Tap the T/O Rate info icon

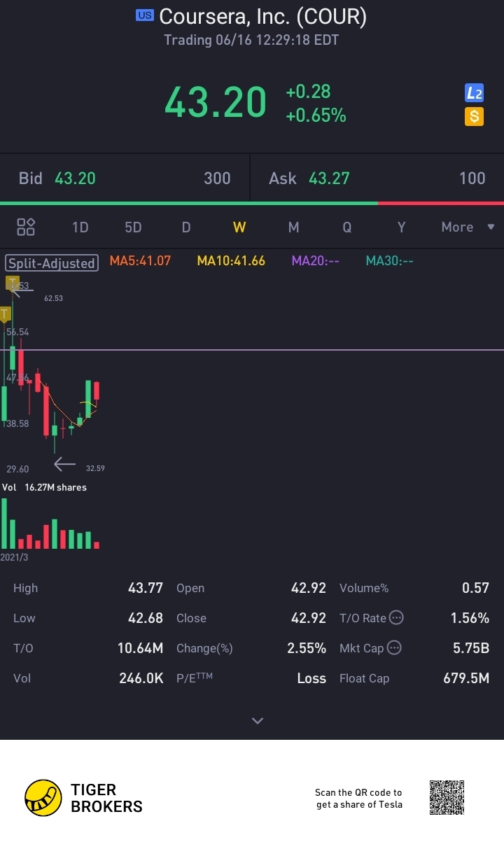[396, 618]
